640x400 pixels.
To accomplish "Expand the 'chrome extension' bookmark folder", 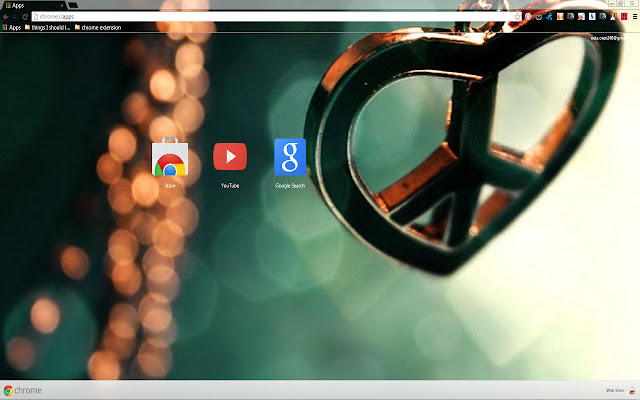I will click(x=98, y=27).
